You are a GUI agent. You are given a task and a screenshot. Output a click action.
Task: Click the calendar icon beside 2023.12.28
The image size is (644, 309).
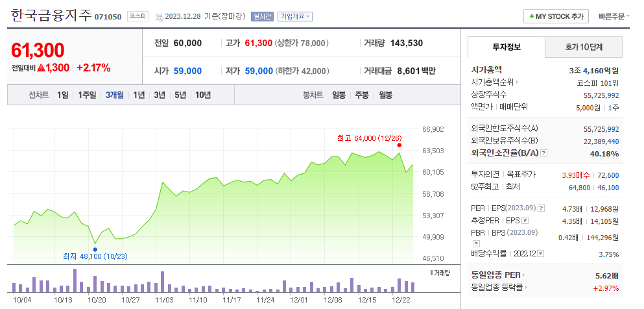point(160,17)
